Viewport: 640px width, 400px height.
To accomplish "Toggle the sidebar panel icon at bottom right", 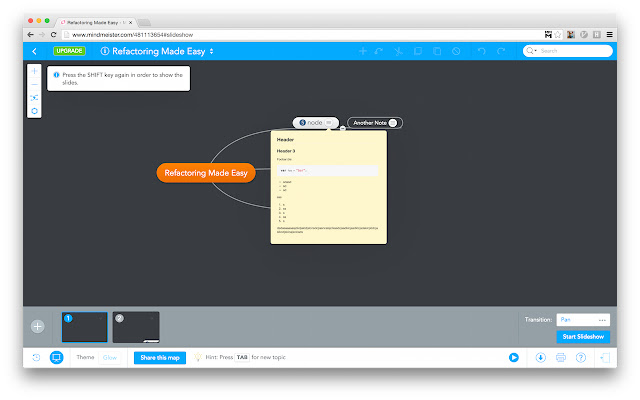I will coord(605,358).
